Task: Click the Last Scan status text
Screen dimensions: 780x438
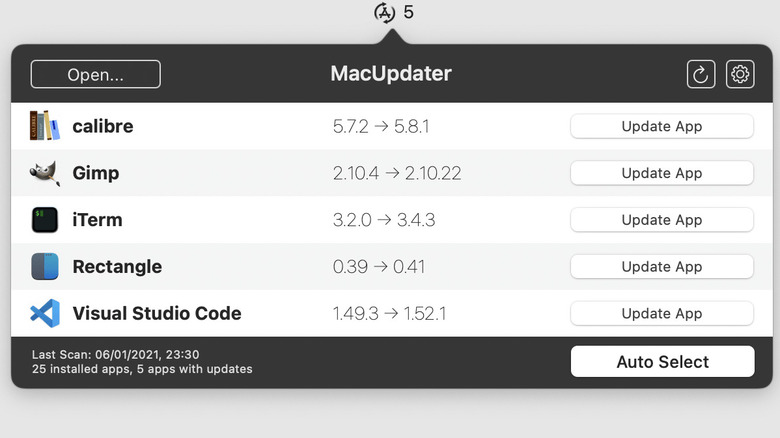Action: pyautogui.click(x=116, y=354)
